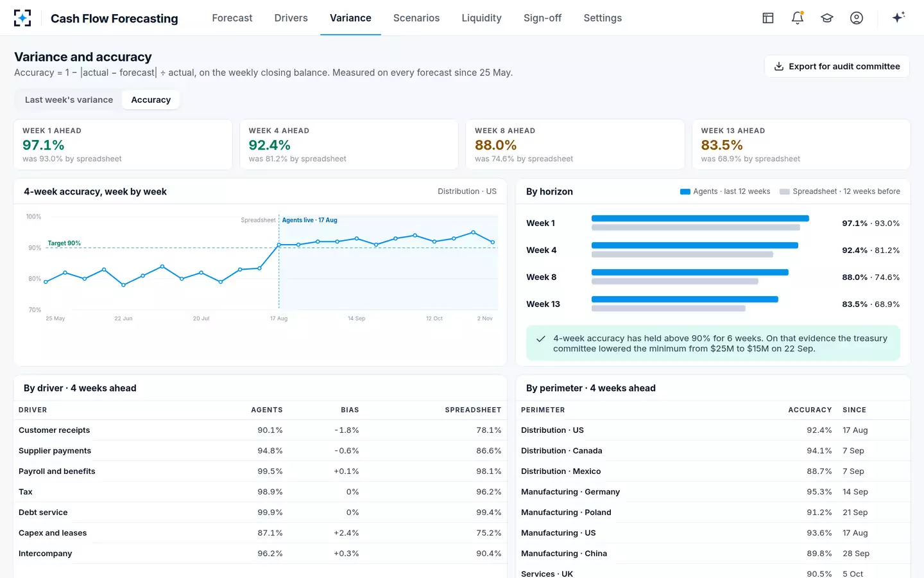924x578 pixels.
Task: Open the layout panel icon in header
Action: click(768, 18)
